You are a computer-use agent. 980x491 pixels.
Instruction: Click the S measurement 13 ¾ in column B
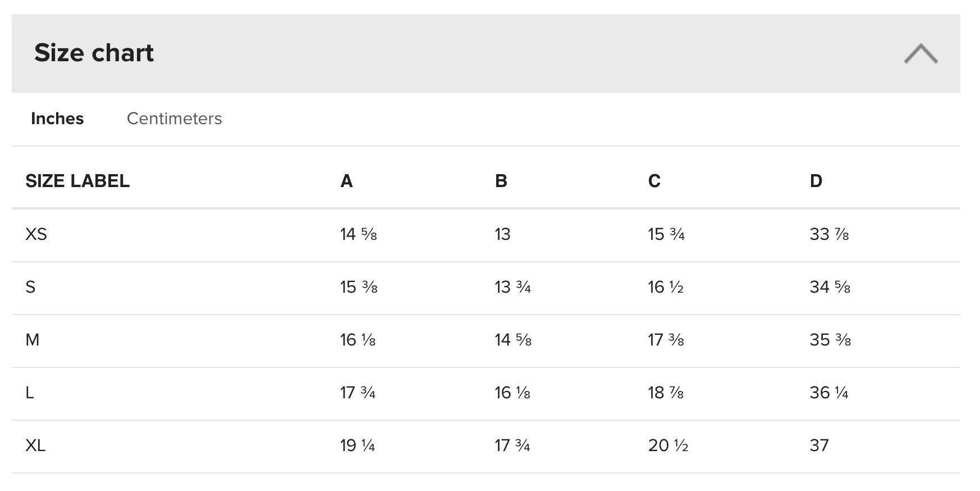coord(512,287)
